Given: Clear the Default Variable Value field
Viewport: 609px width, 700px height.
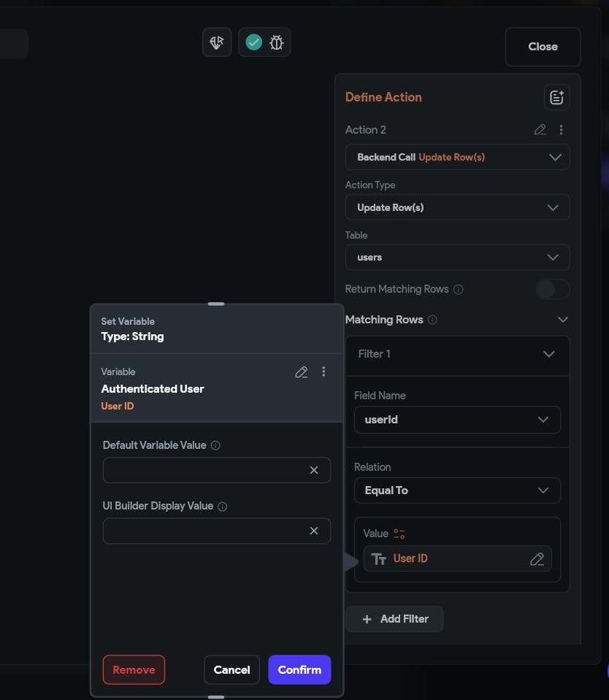Looking at the screenshot, I should [x=314, y=470].
